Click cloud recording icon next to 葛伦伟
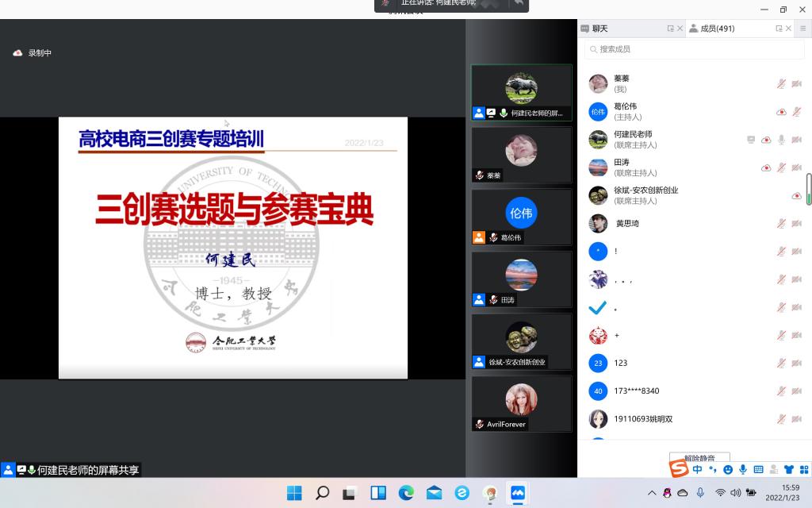The height and width of the screenshot is (508, 812). click(781, 112)
